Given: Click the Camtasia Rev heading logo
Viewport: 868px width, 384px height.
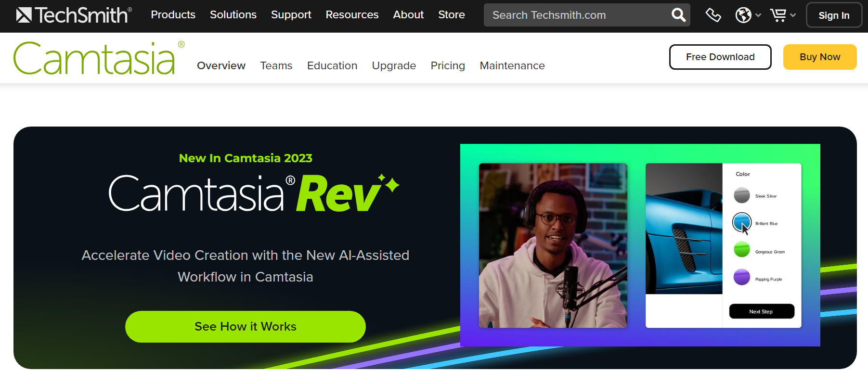Looking at the screenshot, I should coord(254,193).
